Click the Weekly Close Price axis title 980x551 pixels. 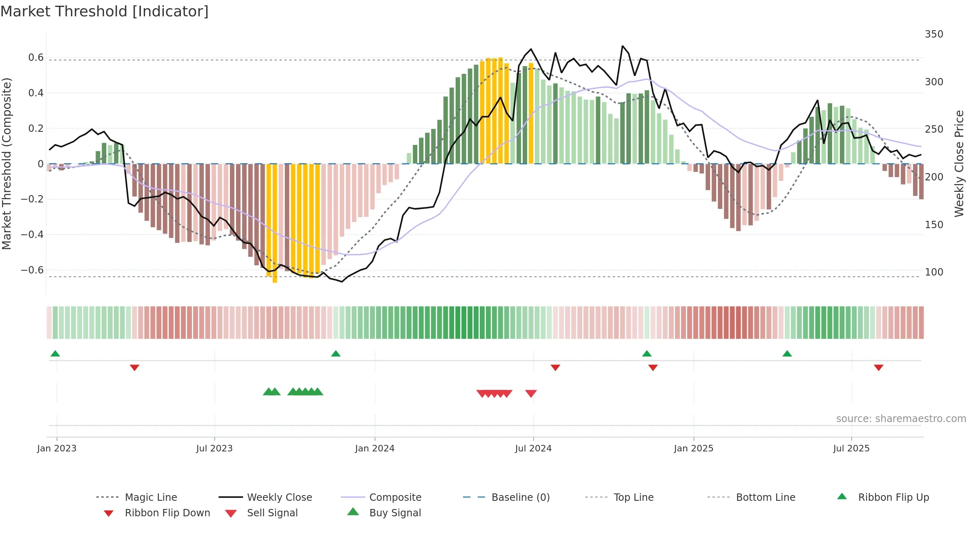tap(959, 164)
